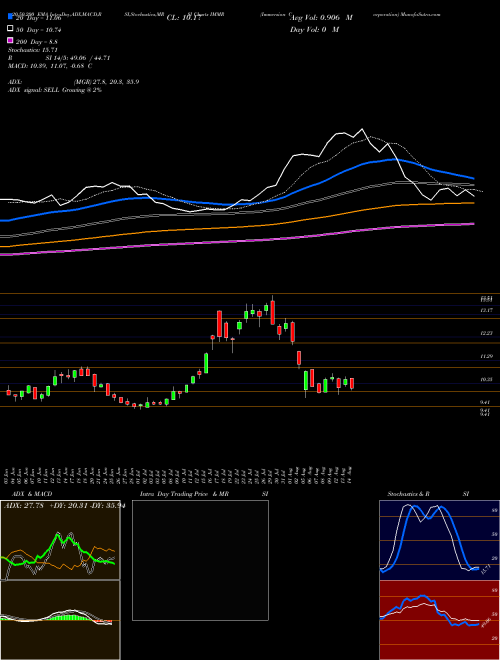The image size is (500, 660).
Task: Click the magenta 200 Day moving average line
Action: click(x=236, y=241)
